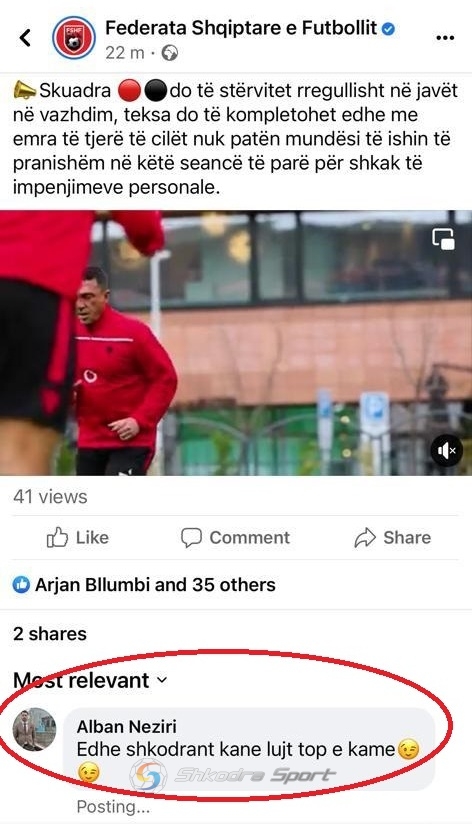472x824 pixels.
Task: Tap the Comment button
Action: [235, 538]
